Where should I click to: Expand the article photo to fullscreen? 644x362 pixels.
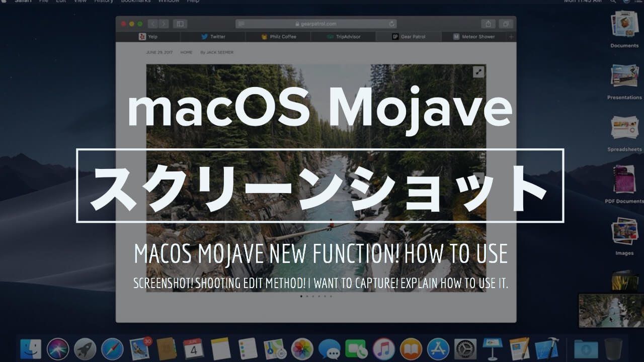[x=478, y=72]
